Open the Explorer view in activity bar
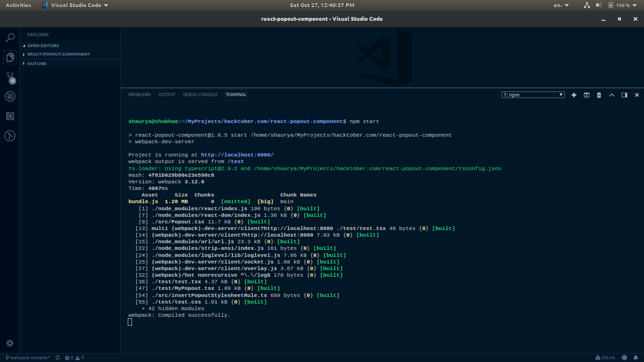The height and width of the screenshot is (362, 644). 10,58
